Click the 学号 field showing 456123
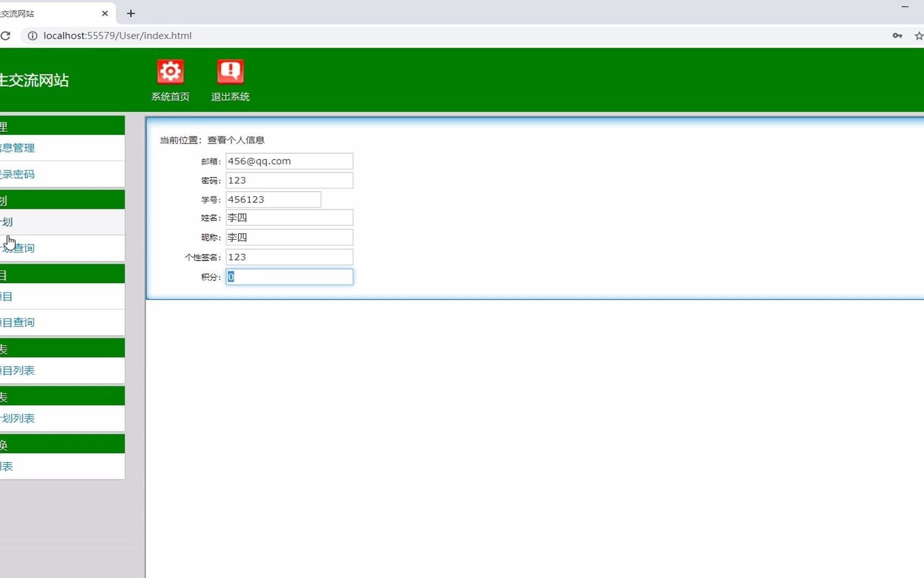Image resolution: width=924 pixels, height=578 pixels. tap(273, 200)
